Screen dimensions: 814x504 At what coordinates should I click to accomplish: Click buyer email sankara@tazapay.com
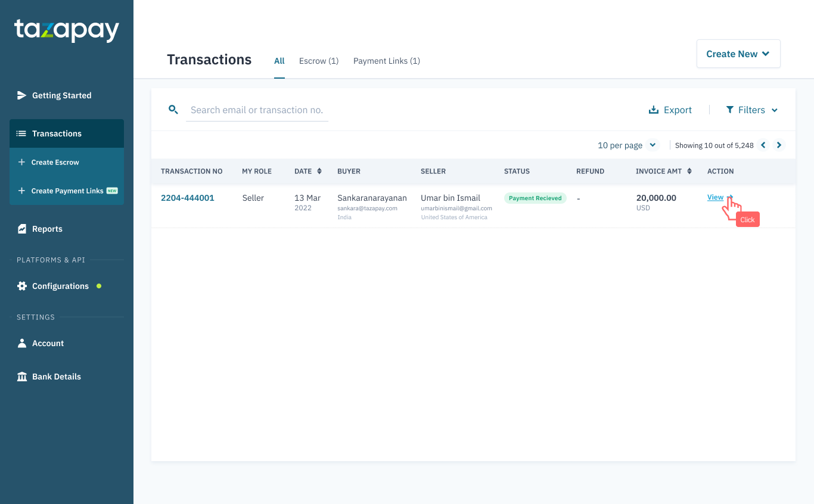[x=367, y=209]
